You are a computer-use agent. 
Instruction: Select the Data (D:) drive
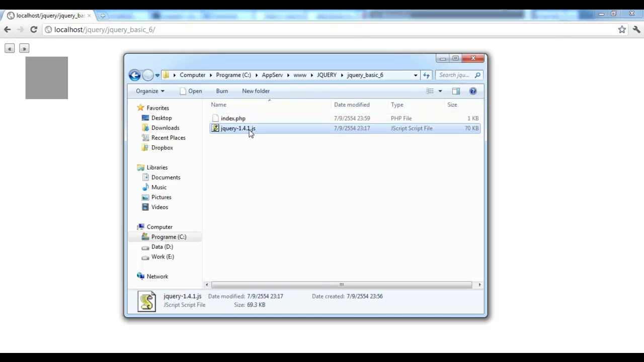162,247
